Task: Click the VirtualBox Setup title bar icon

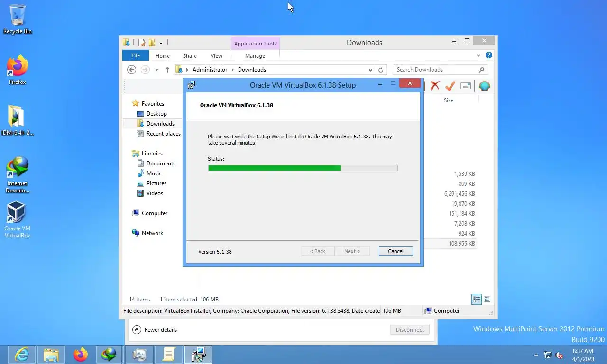Action: pyautogui.click(x=192, y=85)
